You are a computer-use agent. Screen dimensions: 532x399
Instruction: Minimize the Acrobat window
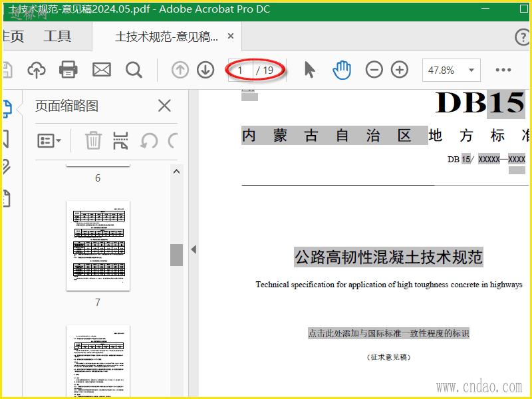click(485, 8)
